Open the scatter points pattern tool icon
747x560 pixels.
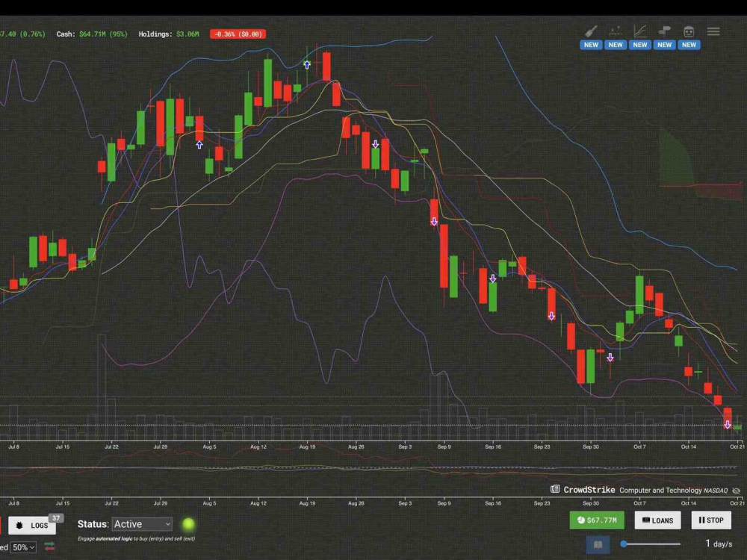[616, 31]
